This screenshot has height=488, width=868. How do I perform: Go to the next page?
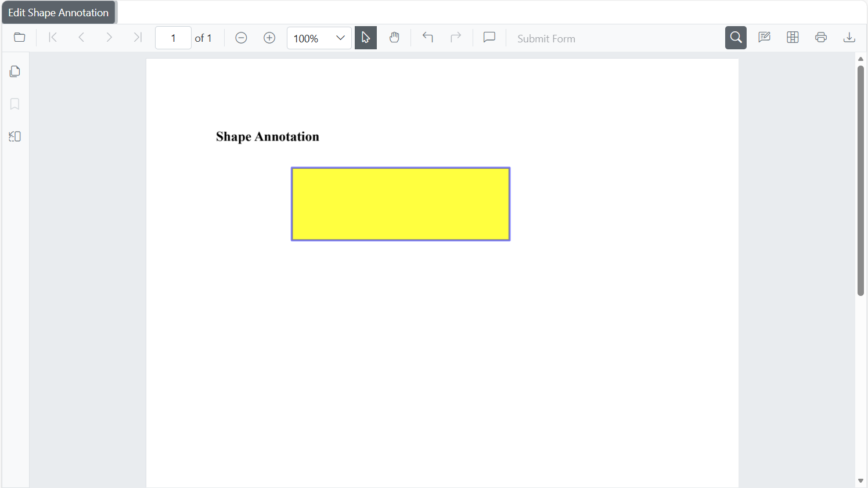pos(109,38)
